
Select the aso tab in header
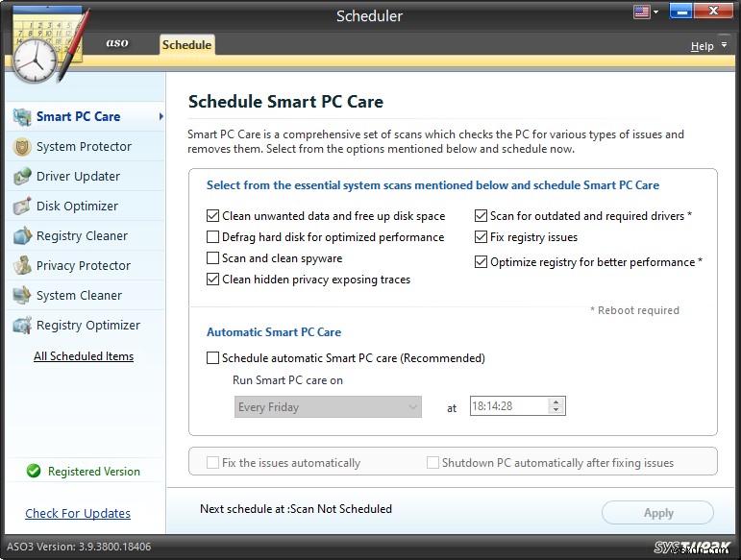117,43
